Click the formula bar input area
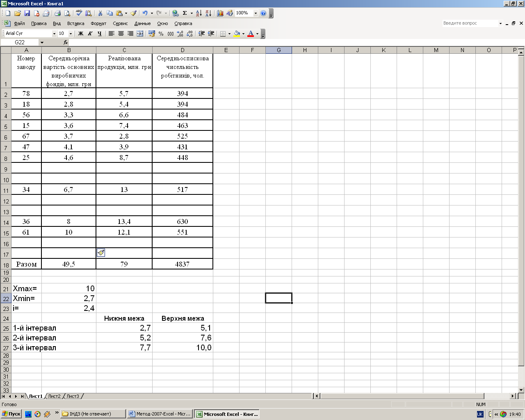Image resolution: width=525 pixels, height=420 pixels. pyautogui.click(x=295, y=42)
